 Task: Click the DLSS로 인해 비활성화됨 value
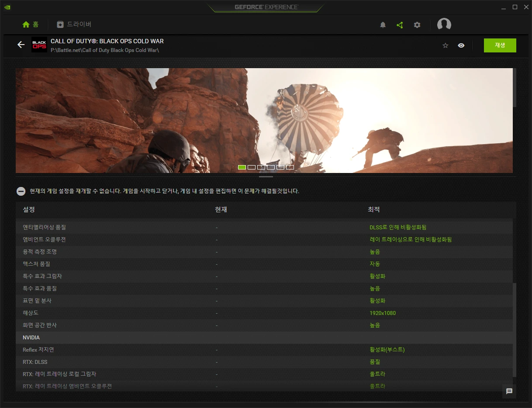[398, 228]
